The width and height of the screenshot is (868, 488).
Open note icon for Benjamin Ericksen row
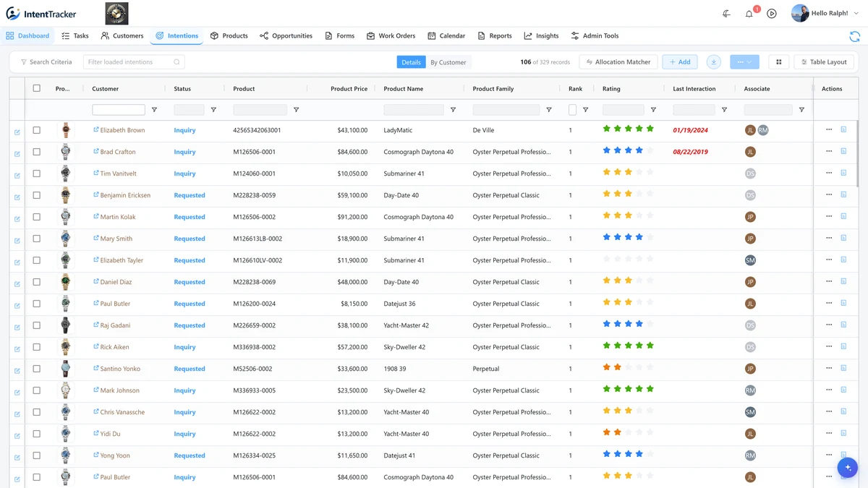[x=843, y=195]
